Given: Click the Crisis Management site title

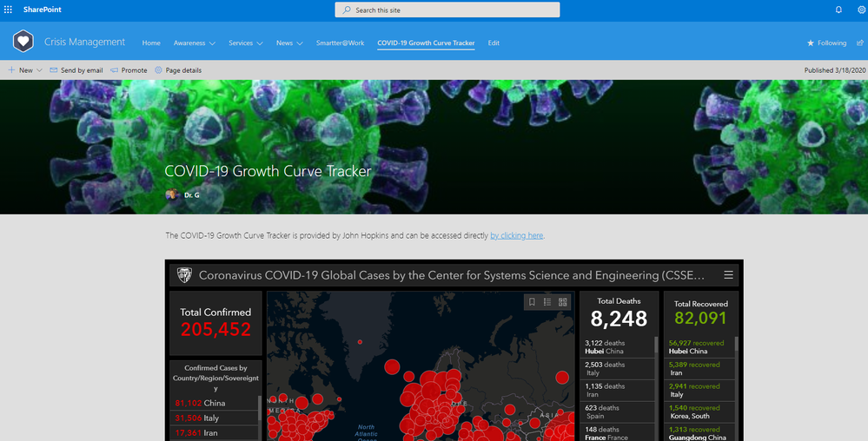Looking at the screenshot, I should [84, 42].
